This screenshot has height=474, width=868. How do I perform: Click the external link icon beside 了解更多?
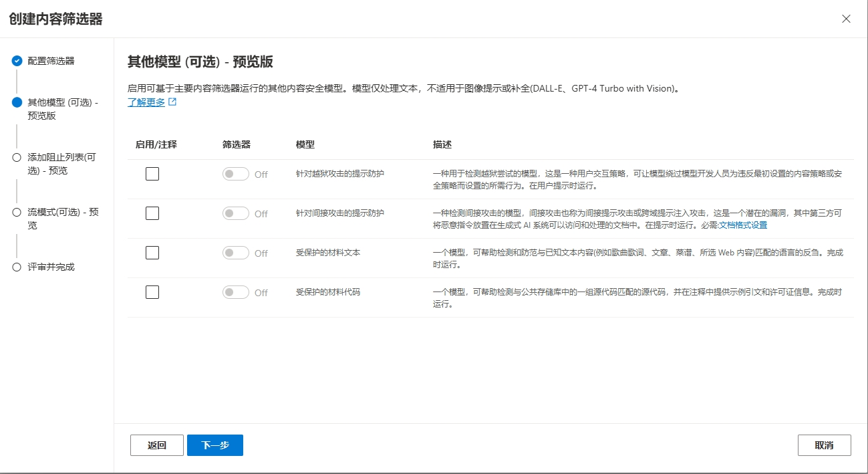click(x=172, y=102)
